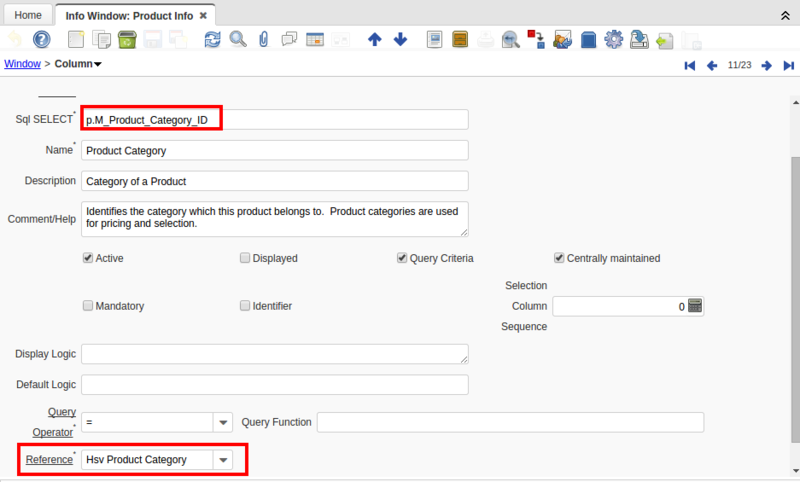This screenshot has width=800, height=482.
Task: Disable the Query Criteria checkbox
Action: (x=402, y=258)
